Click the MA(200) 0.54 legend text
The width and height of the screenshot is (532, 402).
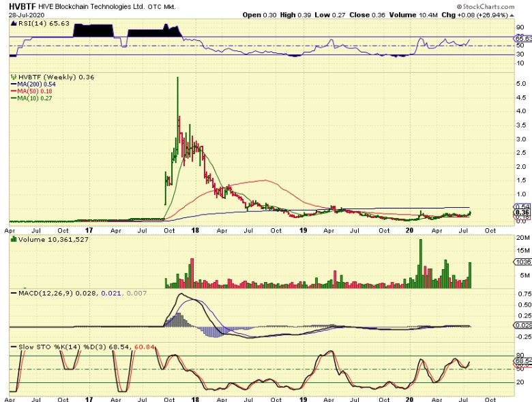click(x=37, y=84)
